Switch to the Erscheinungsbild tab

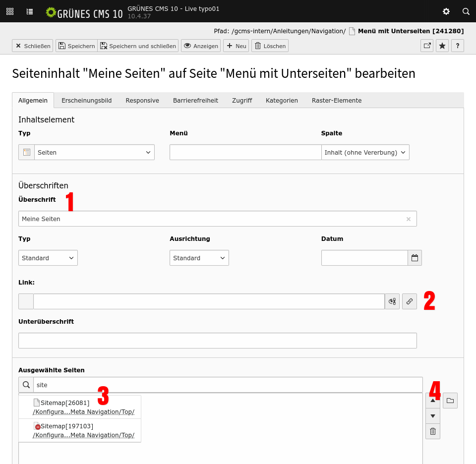point(86,100)
